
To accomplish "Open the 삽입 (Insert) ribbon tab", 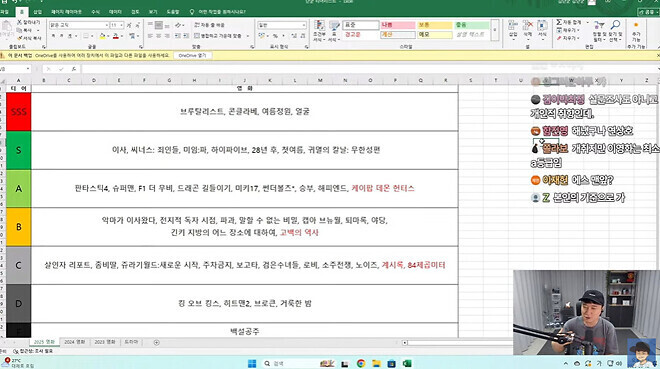I will pyautogui.click(x=37, y=12).
